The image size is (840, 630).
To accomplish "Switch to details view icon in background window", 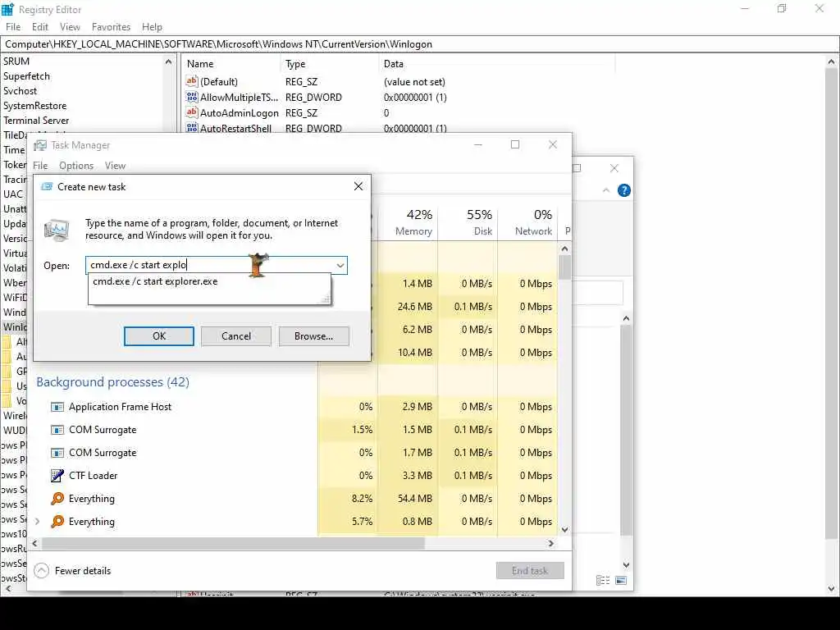I will [x=603, y=580].
